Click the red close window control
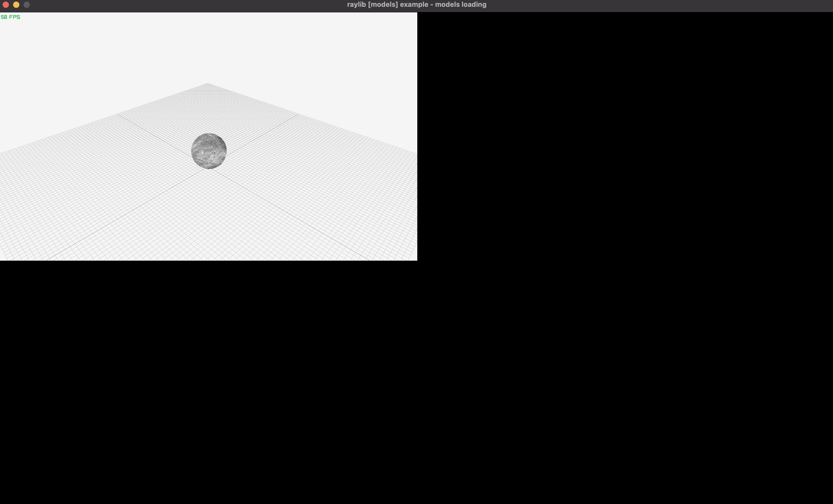 (x=6, y=5)
